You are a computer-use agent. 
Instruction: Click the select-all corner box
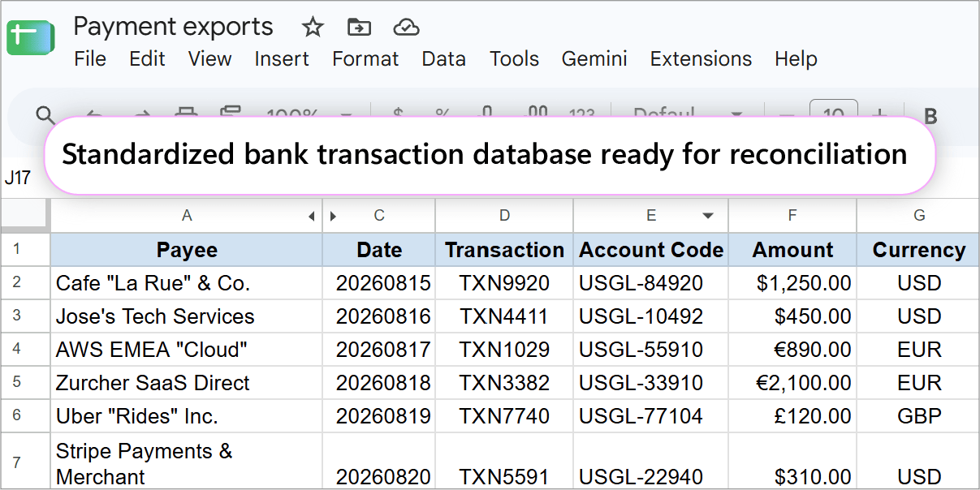25,216
